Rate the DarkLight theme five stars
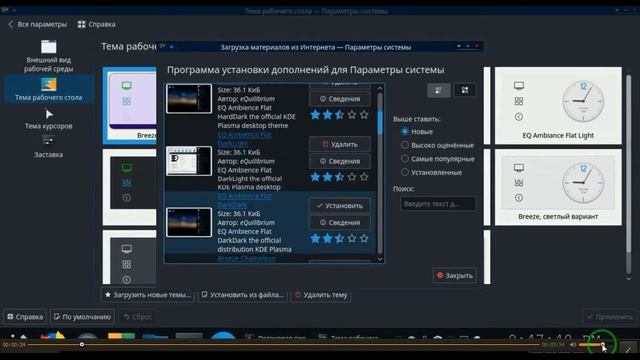640x360 pixels. point(364,177)
